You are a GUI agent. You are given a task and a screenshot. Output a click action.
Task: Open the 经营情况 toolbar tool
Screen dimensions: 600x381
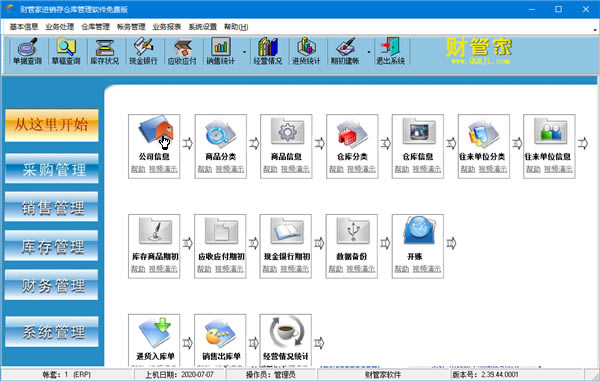click(267, 51)
